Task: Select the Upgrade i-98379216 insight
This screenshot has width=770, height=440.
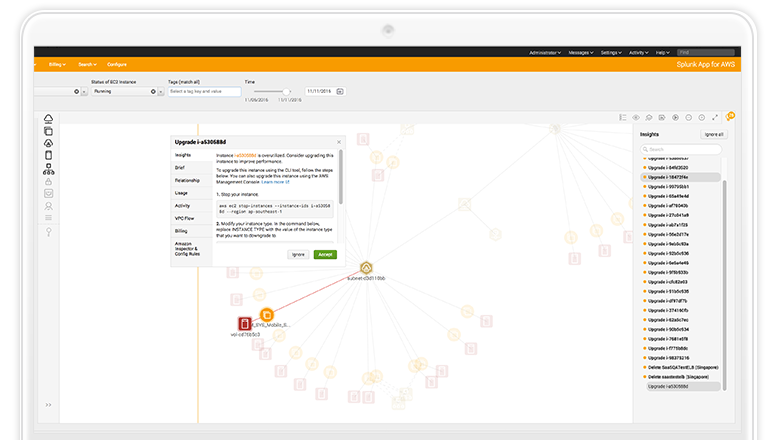Action: (681, 358)
